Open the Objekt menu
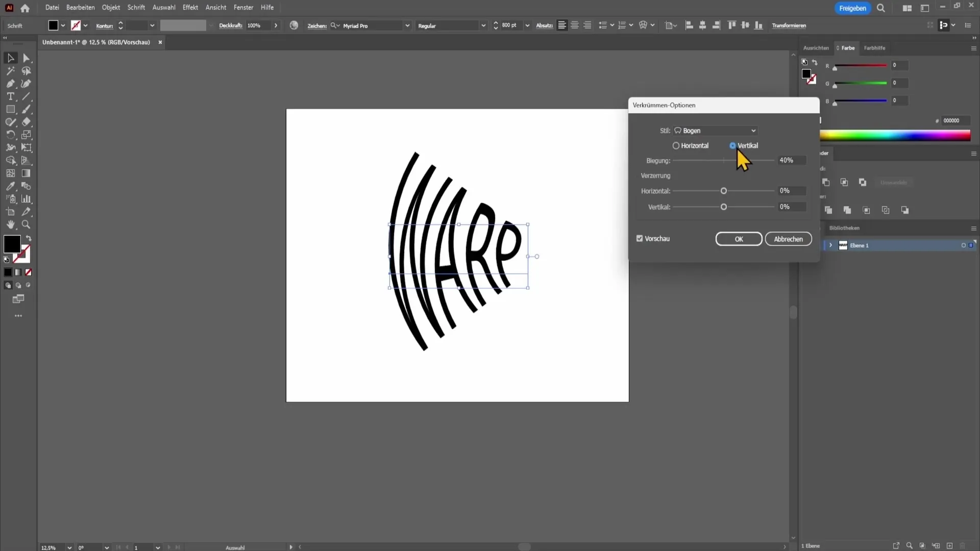This screenshot has height=551, width=980. [x=111, y=8]
